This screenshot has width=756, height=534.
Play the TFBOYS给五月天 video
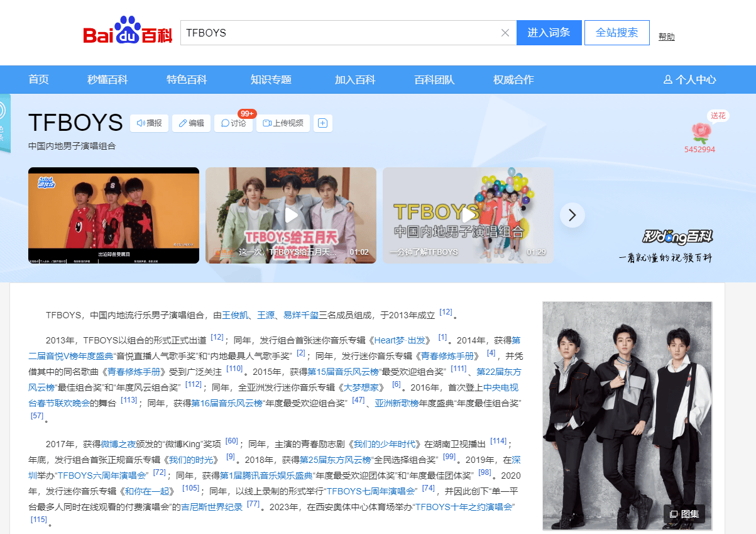[x=291, y=215]
